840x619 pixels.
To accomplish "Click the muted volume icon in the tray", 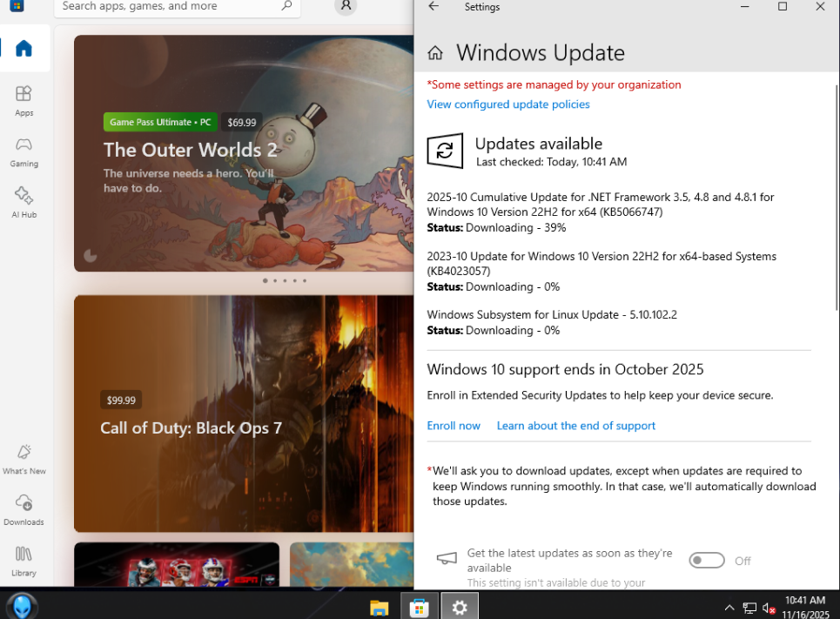I will pyautogui.click(x=769, y=609).
